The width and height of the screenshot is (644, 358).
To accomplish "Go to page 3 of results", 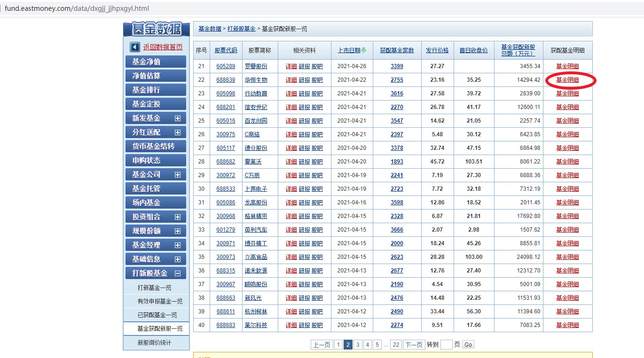I will tap(358, 345).
